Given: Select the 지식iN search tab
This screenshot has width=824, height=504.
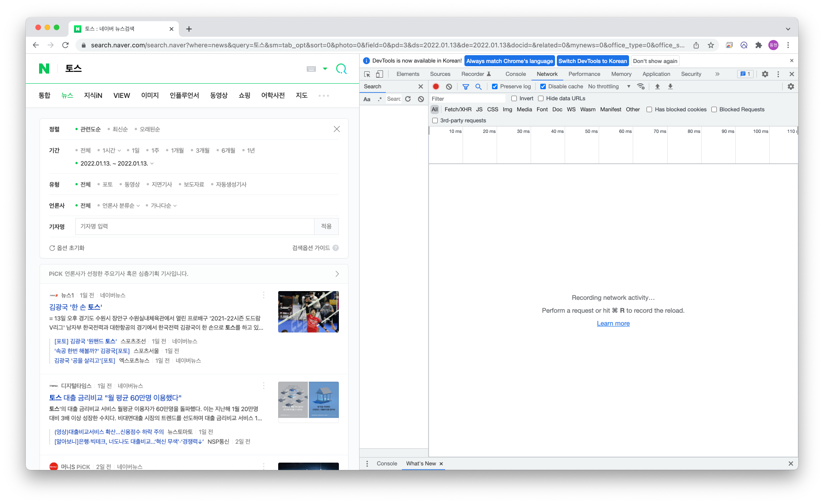Looking at the screenshot, I should [93, 95].
